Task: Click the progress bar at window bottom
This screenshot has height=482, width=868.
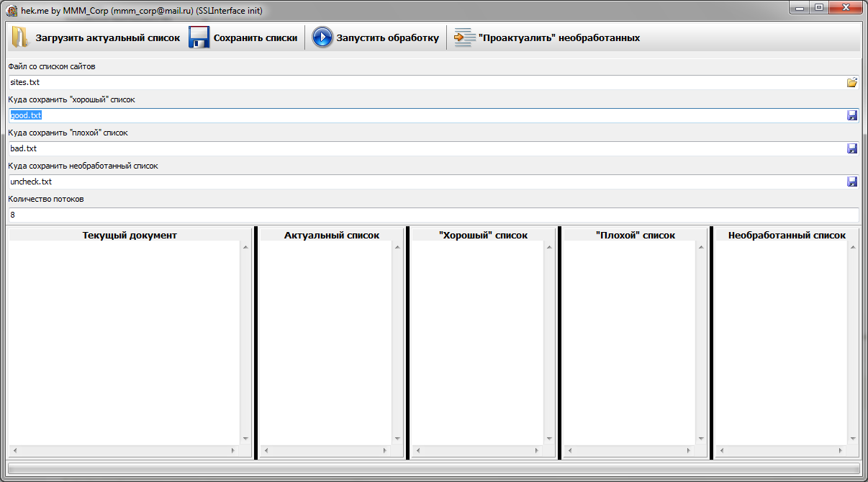Action: point(433,469)
